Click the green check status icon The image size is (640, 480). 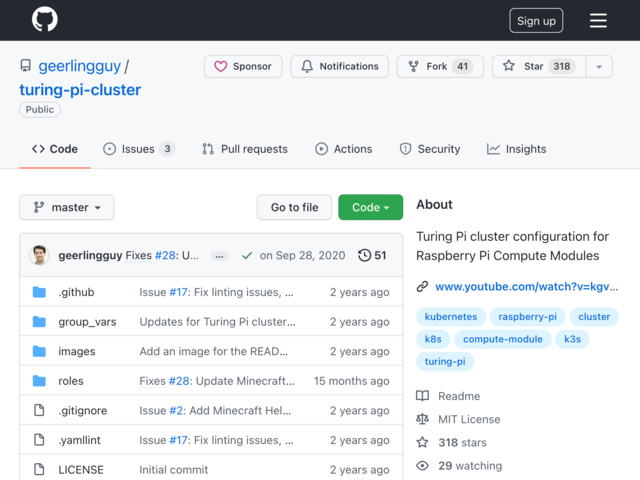coord(247,256)
